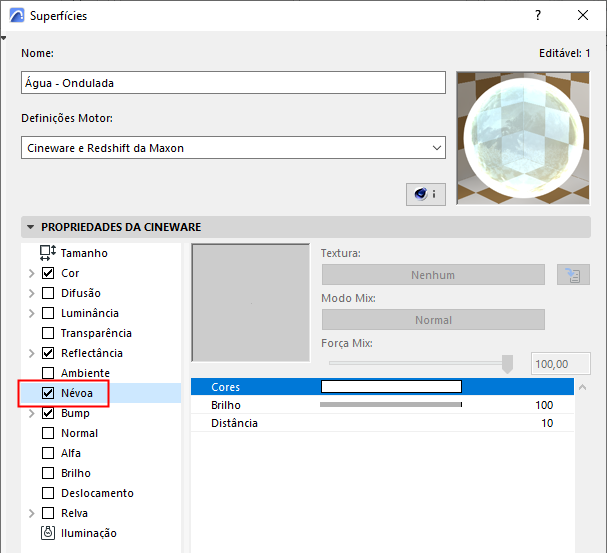Enable the Deslocamento checkbox
Screen dimensions: 607x553
(48, 493)
